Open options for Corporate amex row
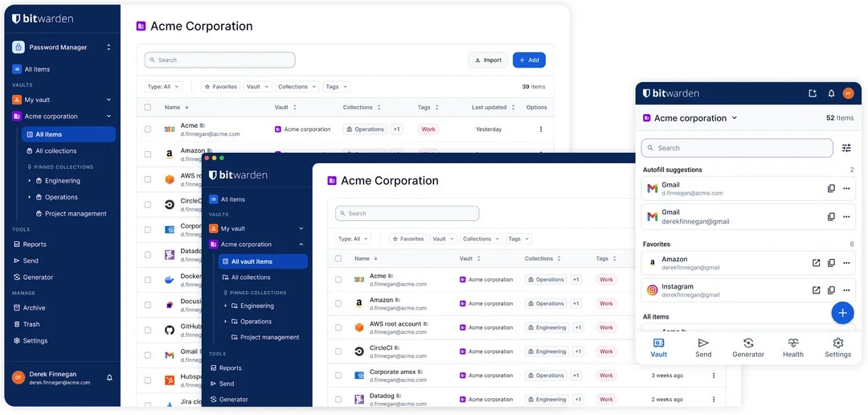Viewport: 868px width, 415px height. pyautogui.click(x=714, y=375)
